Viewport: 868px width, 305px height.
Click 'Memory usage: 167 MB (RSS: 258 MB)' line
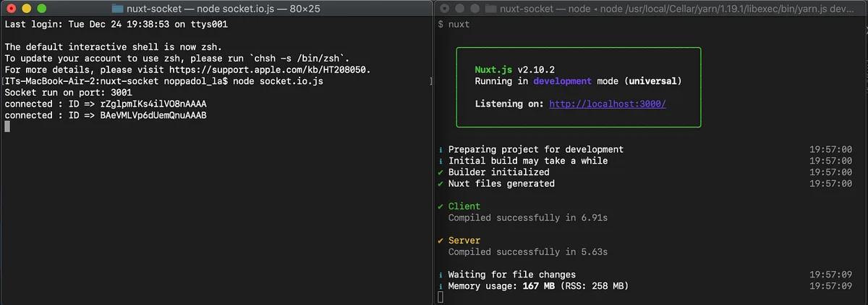click(x=539, y=286)
